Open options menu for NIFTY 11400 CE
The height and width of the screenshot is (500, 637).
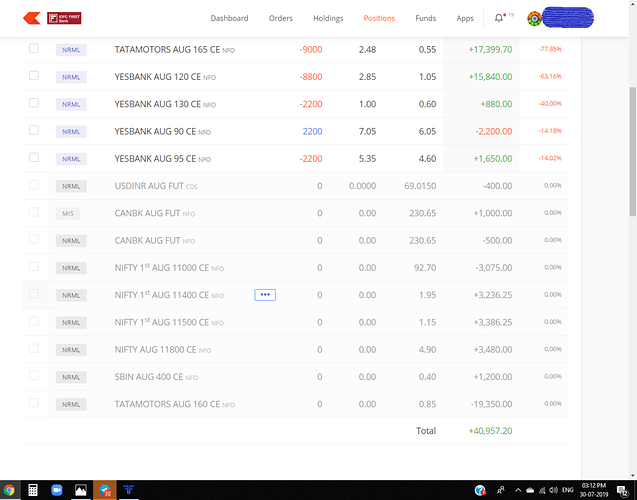(265, 295)
